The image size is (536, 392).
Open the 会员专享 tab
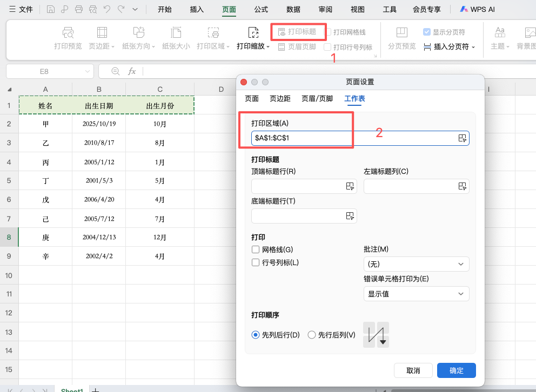click(427, 9)
